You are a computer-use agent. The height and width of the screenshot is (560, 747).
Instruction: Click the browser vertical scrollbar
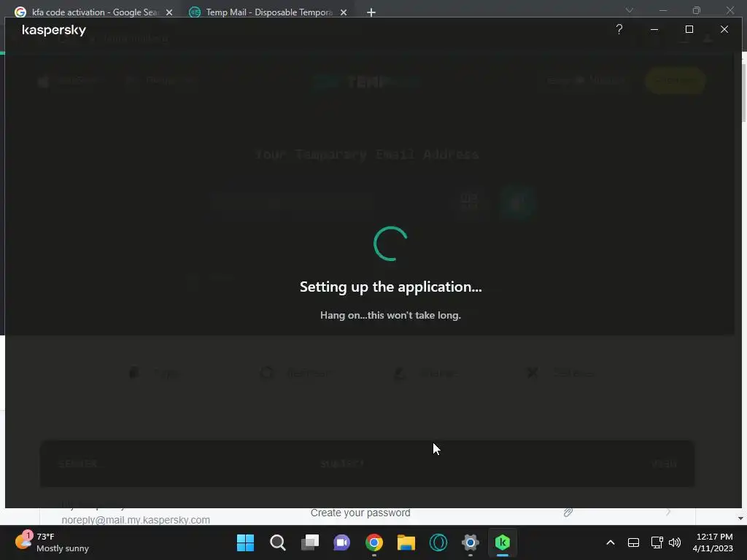click(743, 93)
